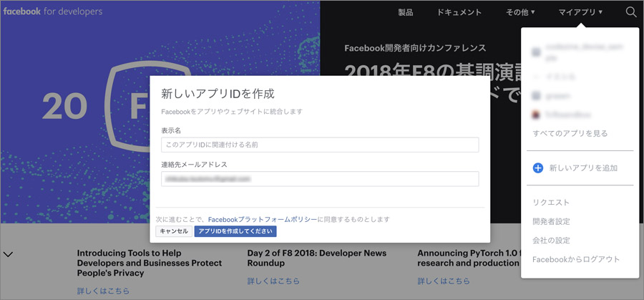This screenshot has height=300, width=644.
Task: Click アプリIDを作成してください button
Action: coord(235,231)
